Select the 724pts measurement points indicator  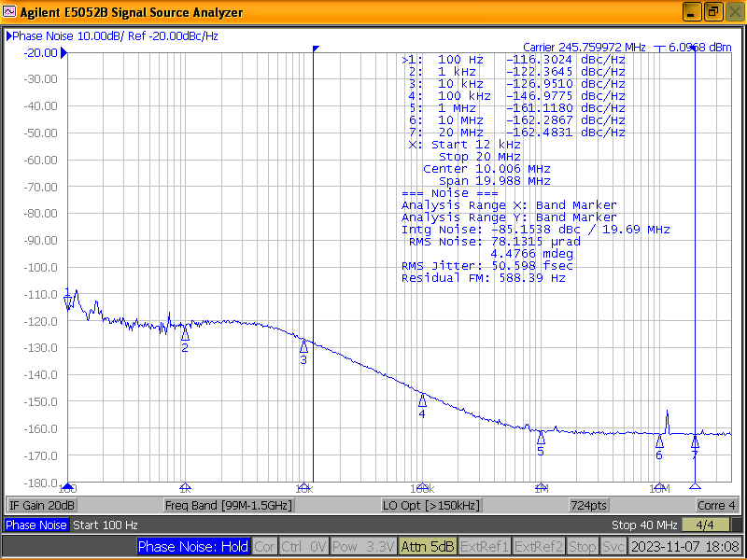(x=588, y=504)
